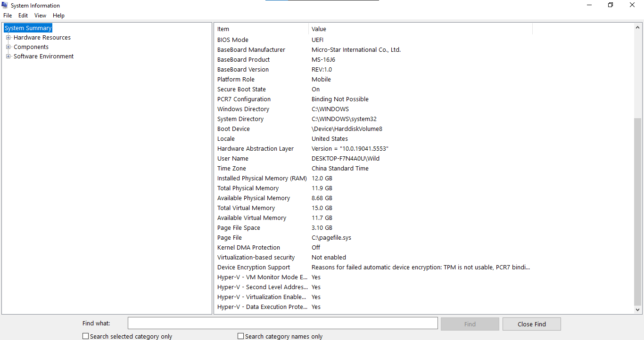Open the View menu
This screenshot has height=340, width=644.
click(41, 16)
